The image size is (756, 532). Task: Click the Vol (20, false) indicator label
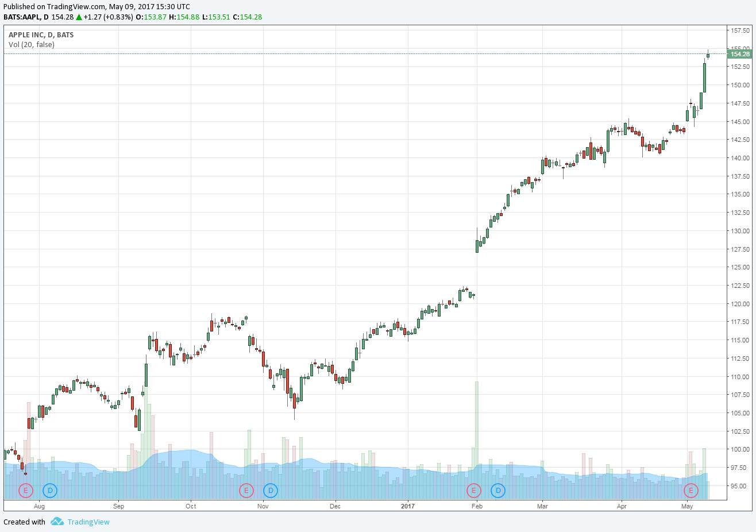(32, 44)
